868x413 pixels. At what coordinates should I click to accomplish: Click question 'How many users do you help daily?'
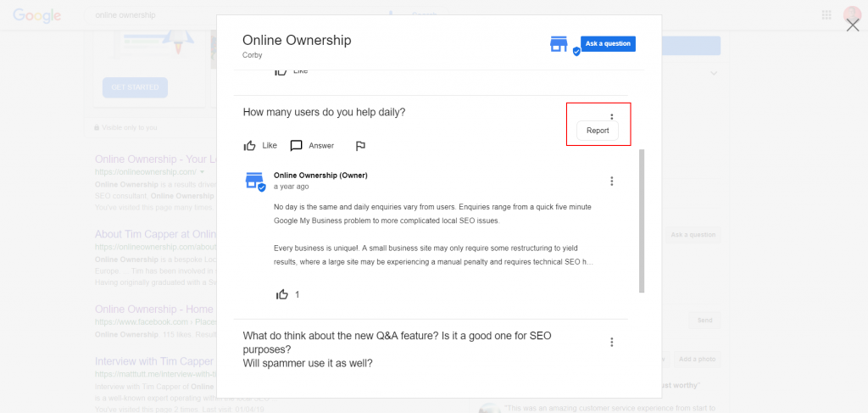pos(325,112)
